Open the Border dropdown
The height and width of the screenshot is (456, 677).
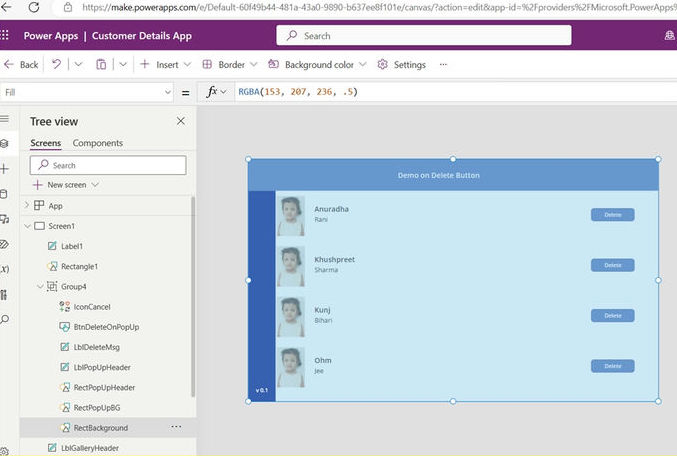tap(230, 65)
